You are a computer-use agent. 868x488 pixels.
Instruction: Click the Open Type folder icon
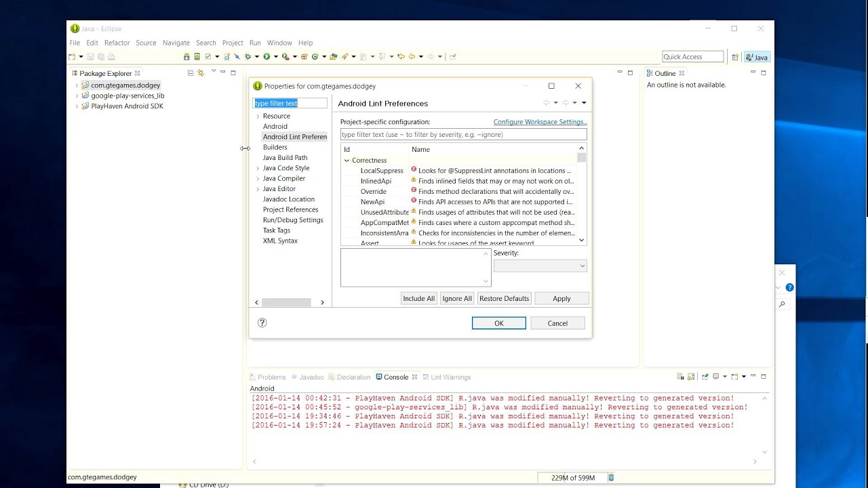click(x=334, y=57)
